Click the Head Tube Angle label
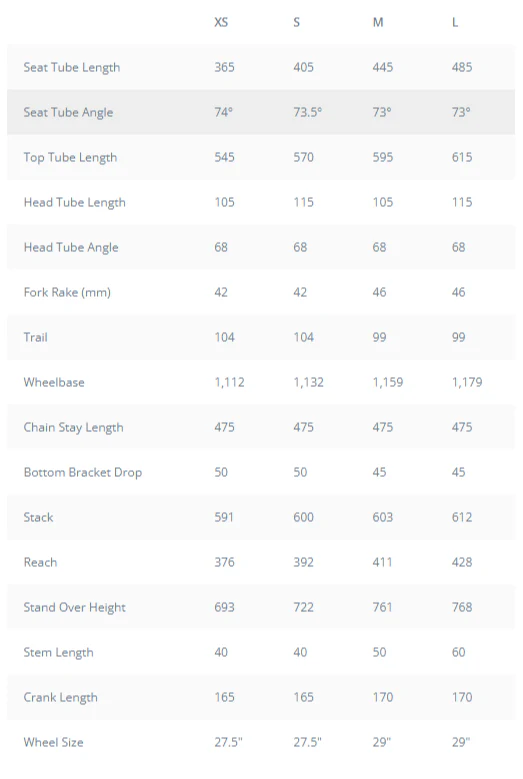 pyautogui.click(x=71, y=247)
